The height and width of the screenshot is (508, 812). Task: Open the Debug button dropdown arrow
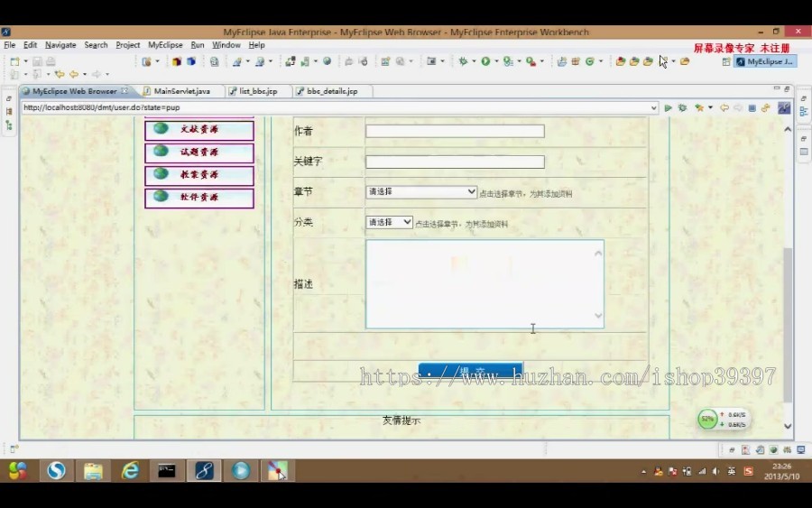474,61
